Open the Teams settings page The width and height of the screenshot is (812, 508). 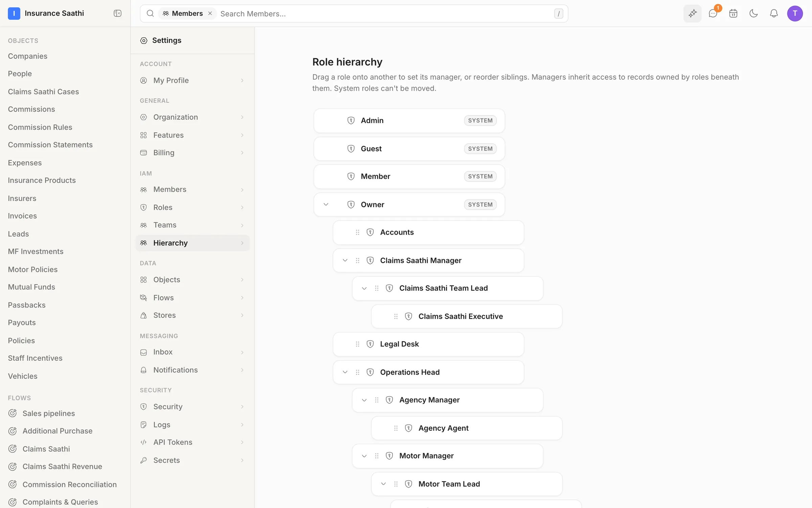pos(192,225)
